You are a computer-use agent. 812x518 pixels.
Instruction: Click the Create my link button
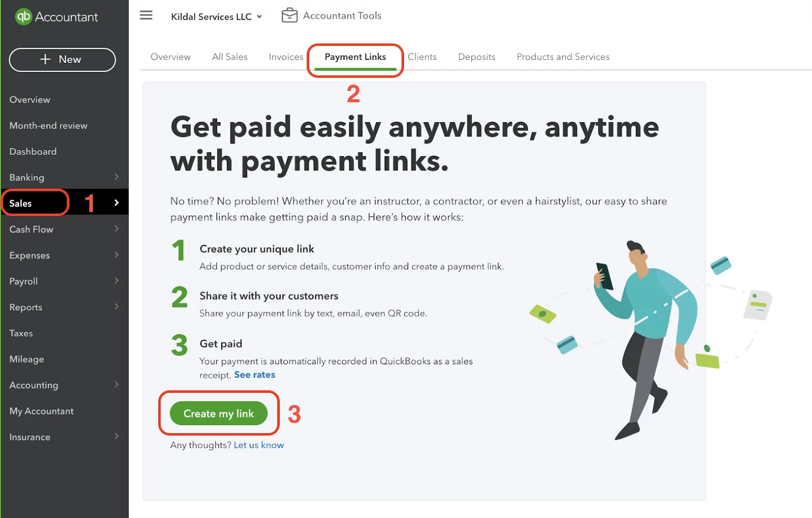tap(219, 413)
